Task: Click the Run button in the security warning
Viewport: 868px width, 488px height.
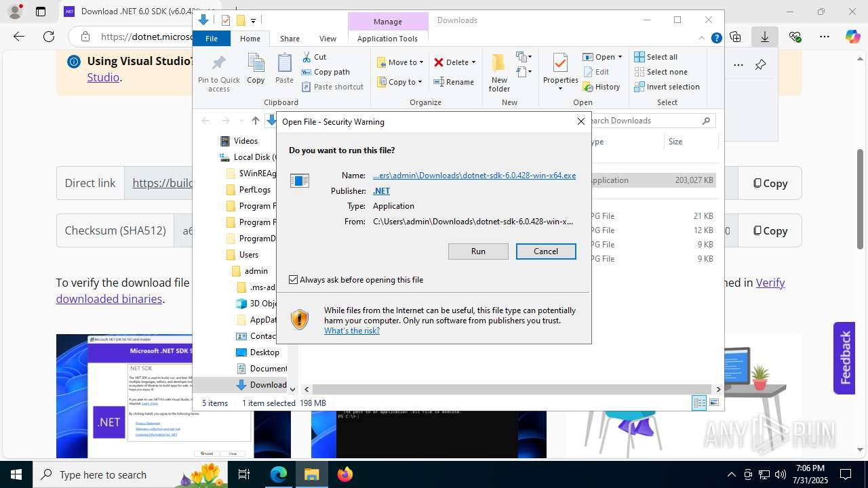Action: pyautogui.click(x=478, y=251)
